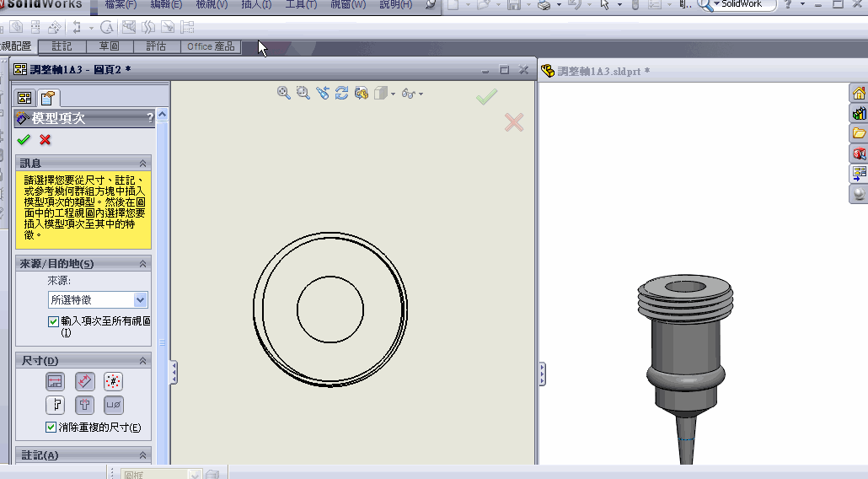Open the 檢視(V) view menu

pos(212,5)
